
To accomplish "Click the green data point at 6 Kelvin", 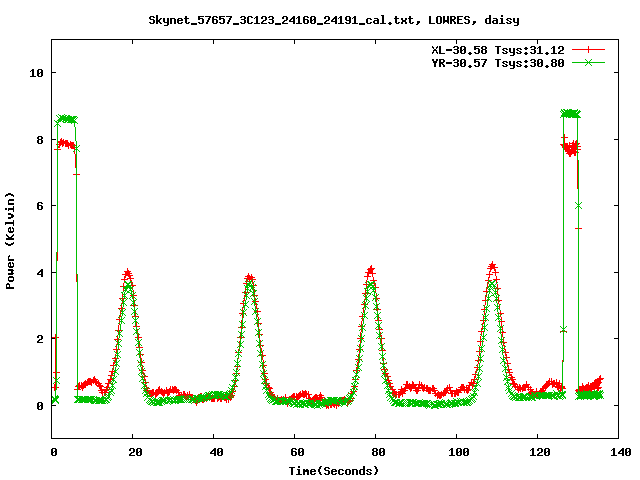I will (578, 206).
